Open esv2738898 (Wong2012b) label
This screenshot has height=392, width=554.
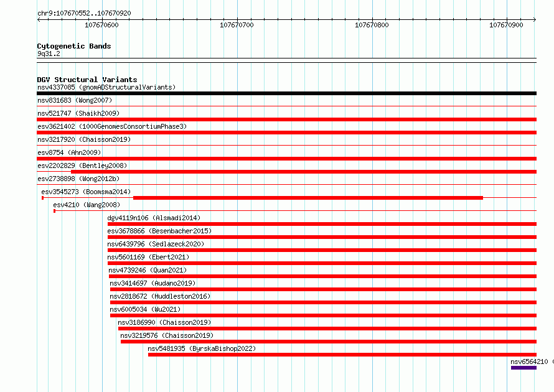tap(78, 179)
